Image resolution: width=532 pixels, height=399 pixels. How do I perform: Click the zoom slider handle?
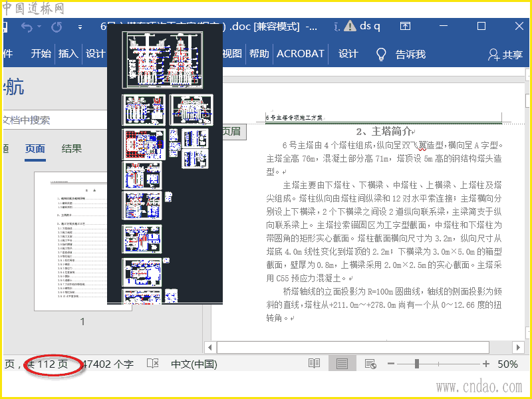417,364
